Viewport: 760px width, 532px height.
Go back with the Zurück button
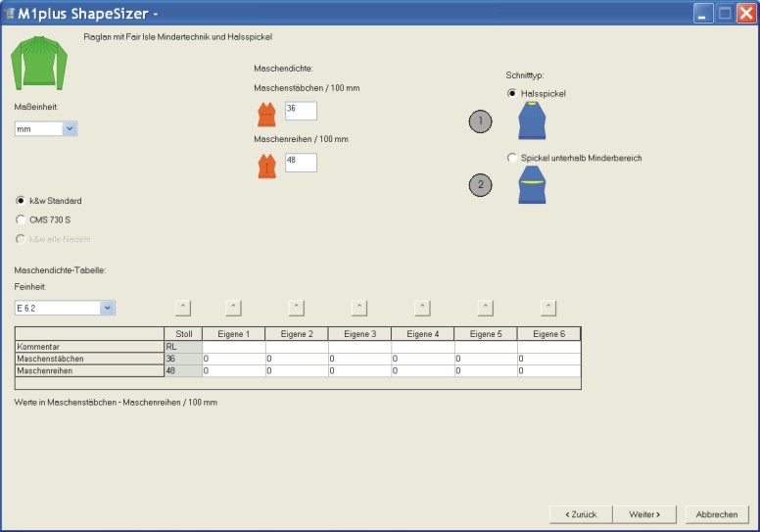(579, 513)
